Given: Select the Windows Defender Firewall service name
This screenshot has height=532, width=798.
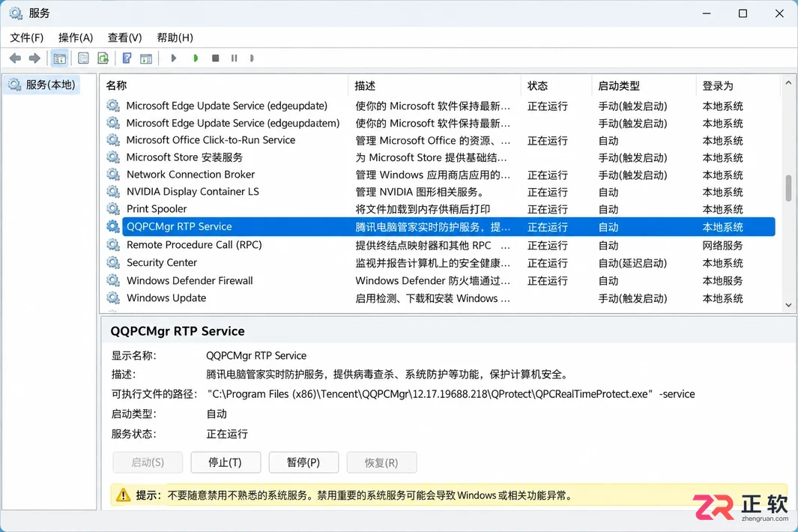Looking at the screenshot, I should [x=190, y=280].
